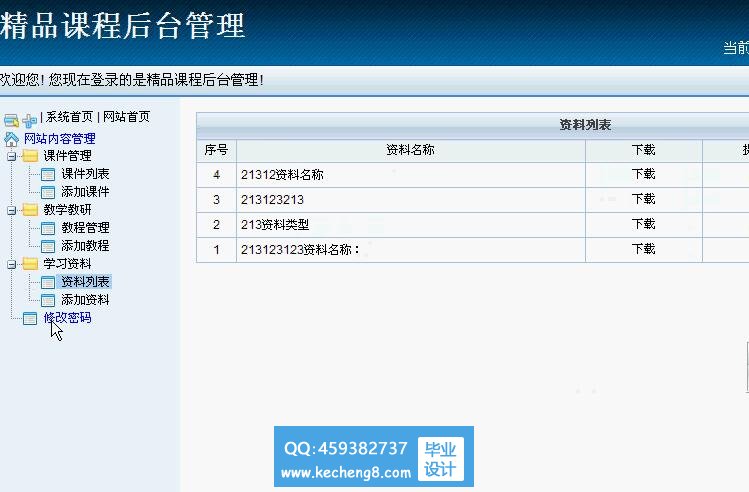Open 教程管理 in the sidebar
Screen dimensions: 749x492
coord(85,228)
